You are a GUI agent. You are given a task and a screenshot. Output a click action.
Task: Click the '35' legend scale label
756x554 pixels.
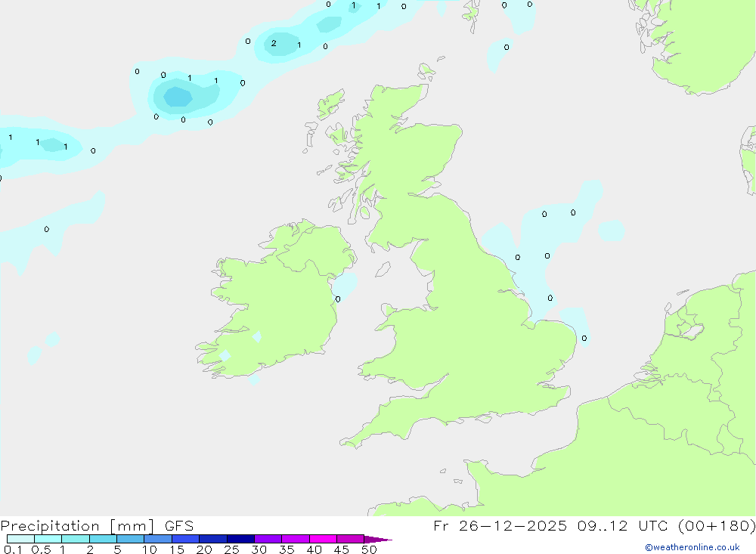[x=287, y=549]
